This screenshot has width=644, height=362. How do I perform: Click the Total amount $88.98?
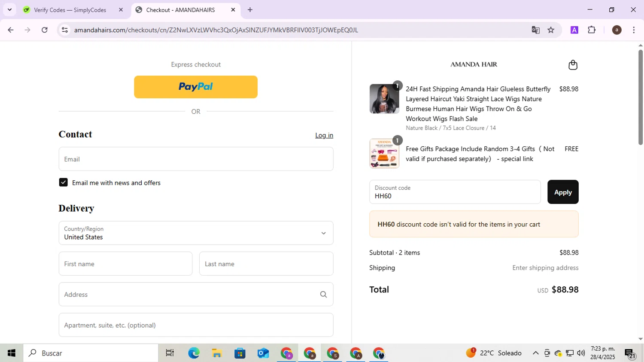565,289
